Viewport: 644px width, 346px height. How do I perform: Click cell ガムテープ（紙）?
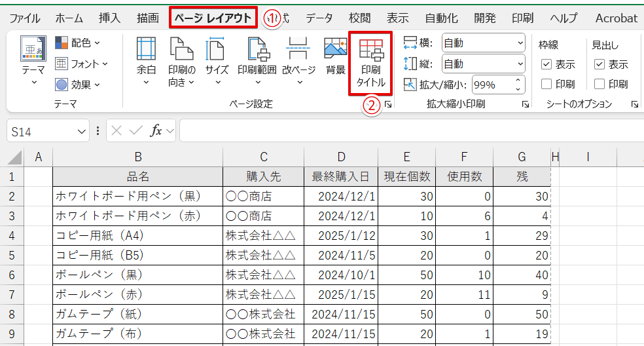coord(138,315)
